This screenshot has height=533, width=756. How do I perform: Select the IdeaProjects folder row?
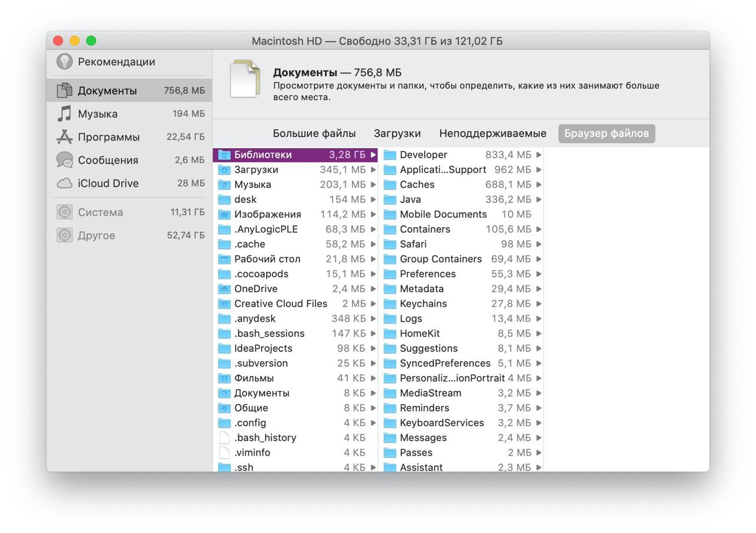point(295,348)
